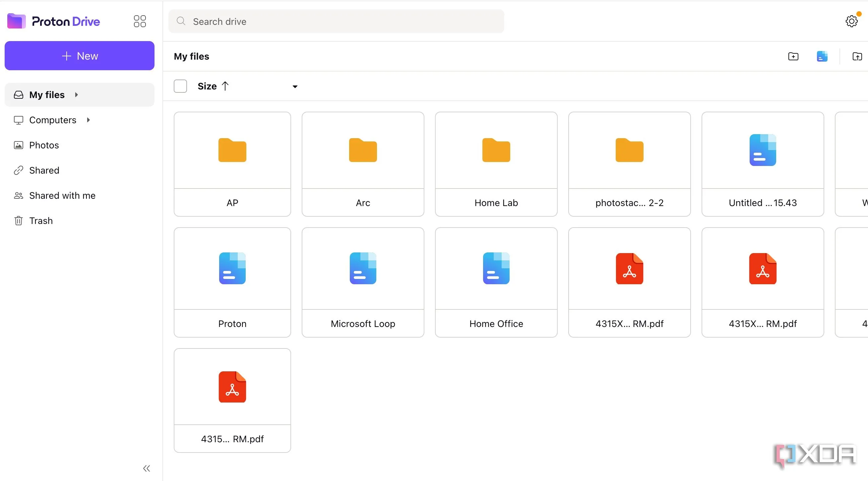Click the My files inbox icon

pyautogui.click(x=19, y=95)
